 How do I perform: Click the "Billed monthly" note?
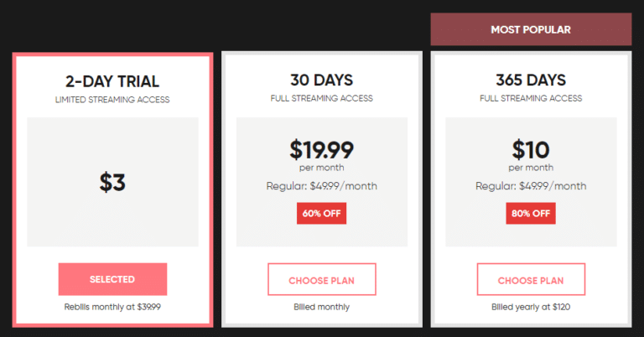321,307
